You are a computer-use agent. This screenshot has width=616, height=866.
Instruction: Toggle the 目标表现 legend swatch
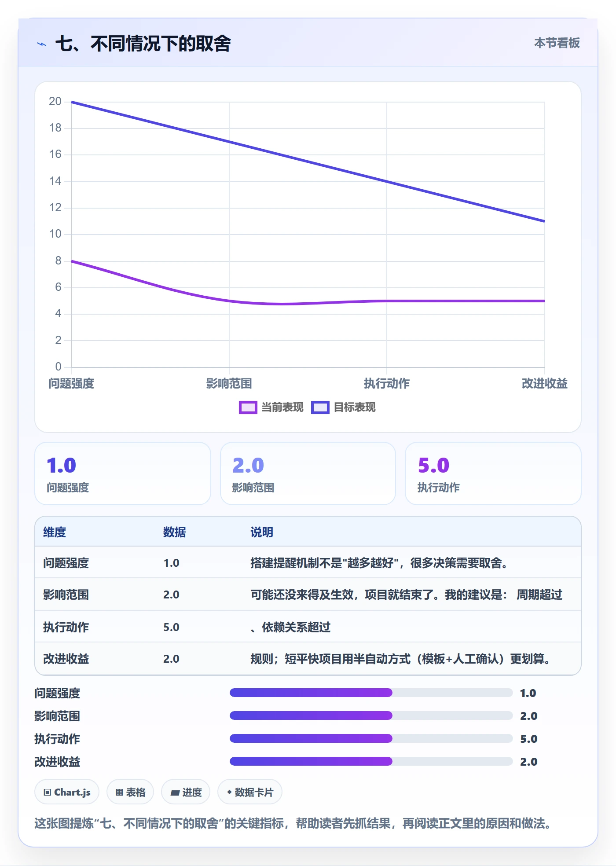click(320, 407)
